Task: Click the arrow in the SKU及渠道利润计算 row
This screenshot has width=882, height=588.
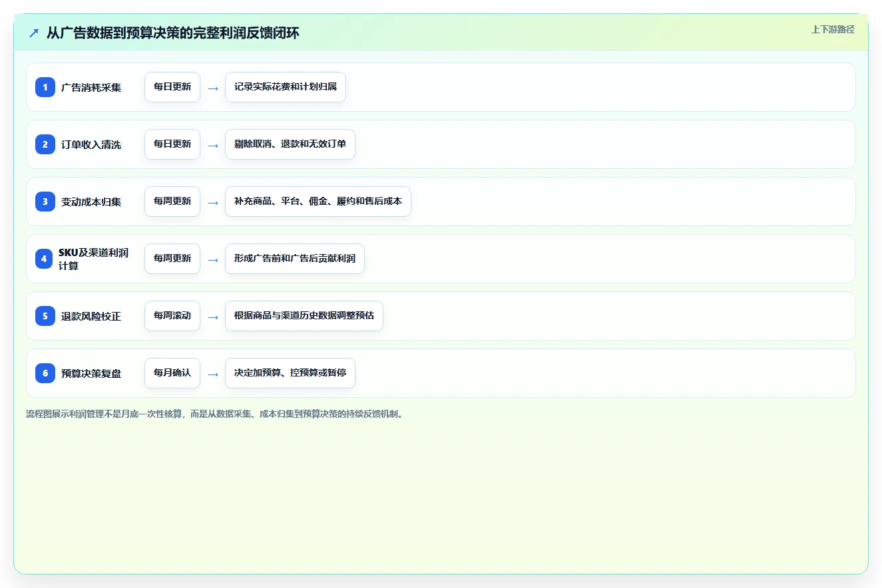Action: tap(213, 259)
